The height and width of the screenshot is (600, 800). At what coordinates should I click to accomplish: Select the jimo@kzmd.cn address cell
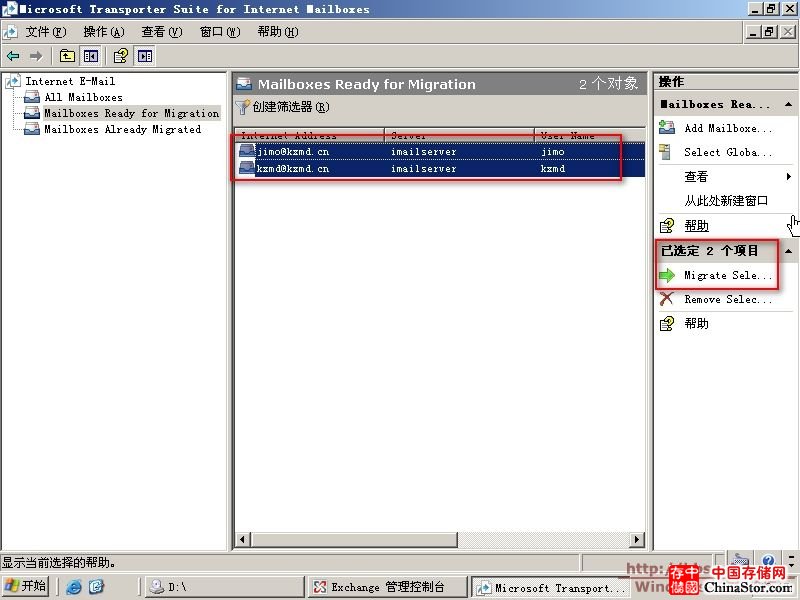click(x=293, y=152)
